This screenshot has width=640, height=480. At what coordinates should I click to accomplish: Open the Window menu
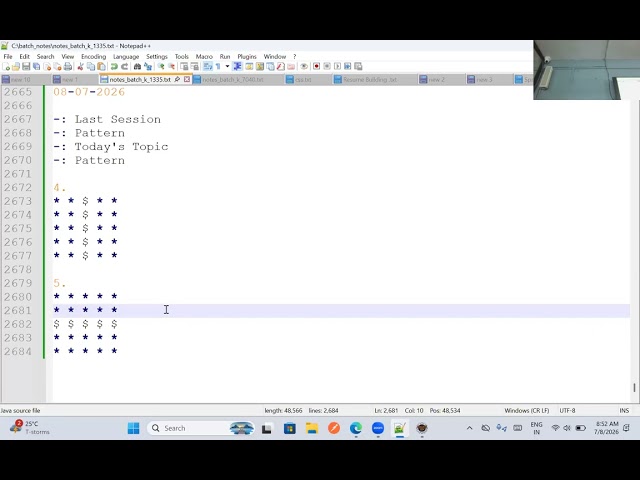(275, 56)
